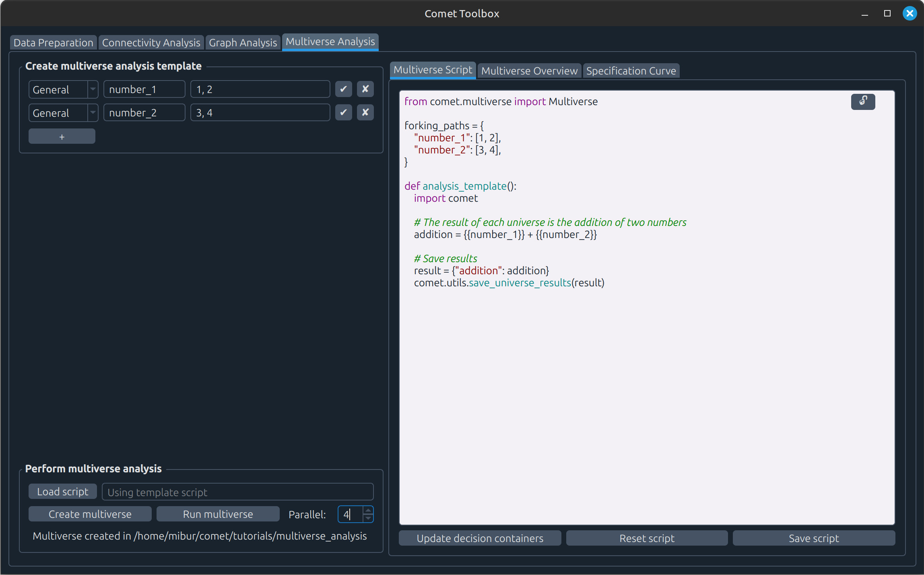Click Update decision containers button

coord(480,538)
